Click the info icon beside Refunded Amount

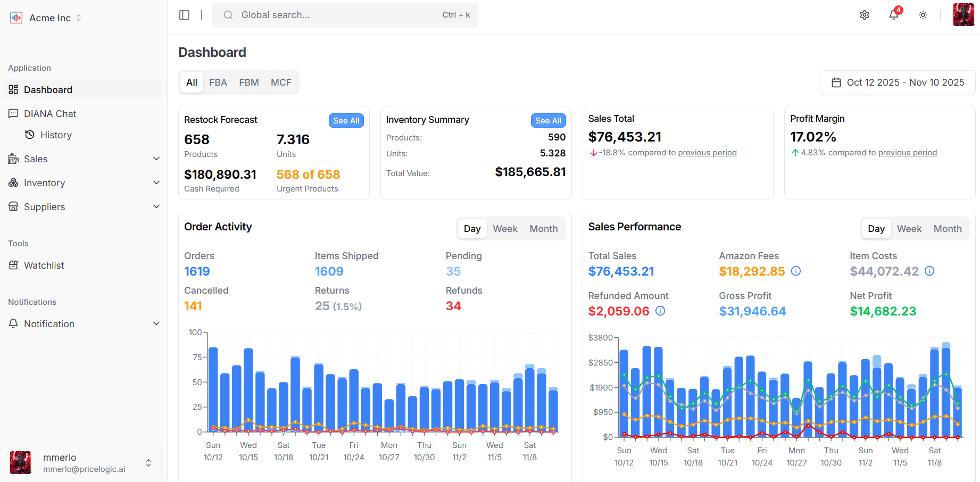[x=660, y=311]
